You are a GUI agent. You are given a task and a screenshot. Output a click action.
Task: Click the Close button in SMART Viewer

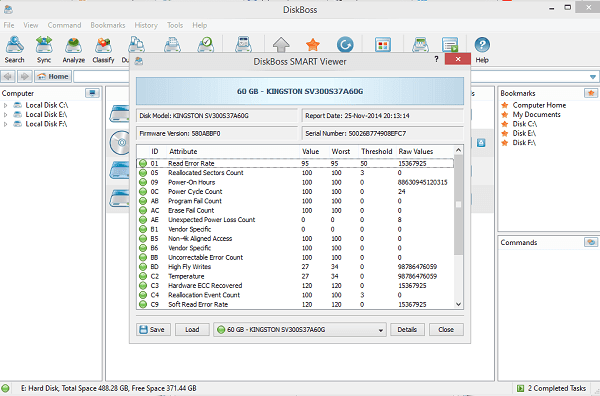[446, 330]
